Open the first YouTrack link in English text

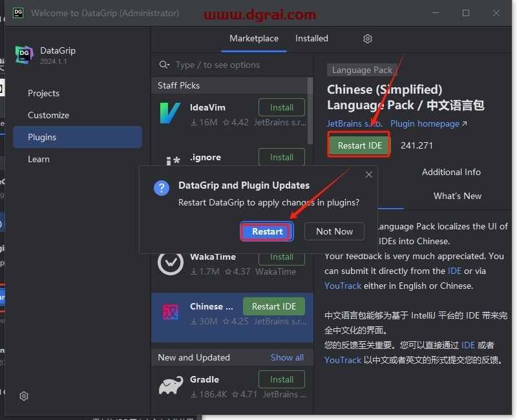coord(343,286)
